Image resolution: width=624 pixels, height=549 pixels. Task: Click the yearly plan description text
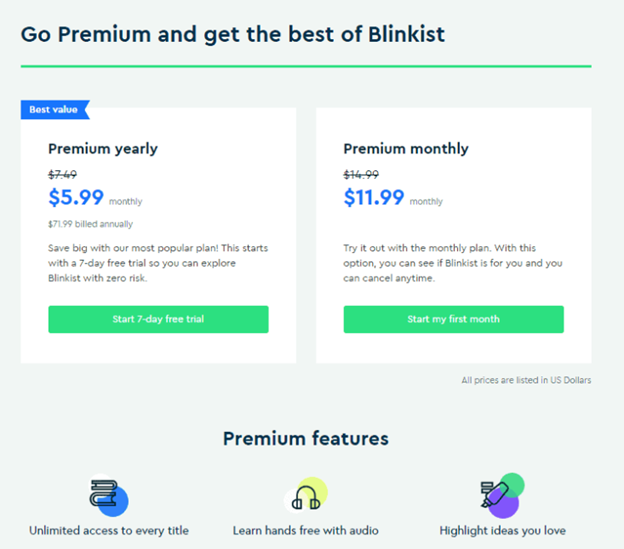(157, 263)
